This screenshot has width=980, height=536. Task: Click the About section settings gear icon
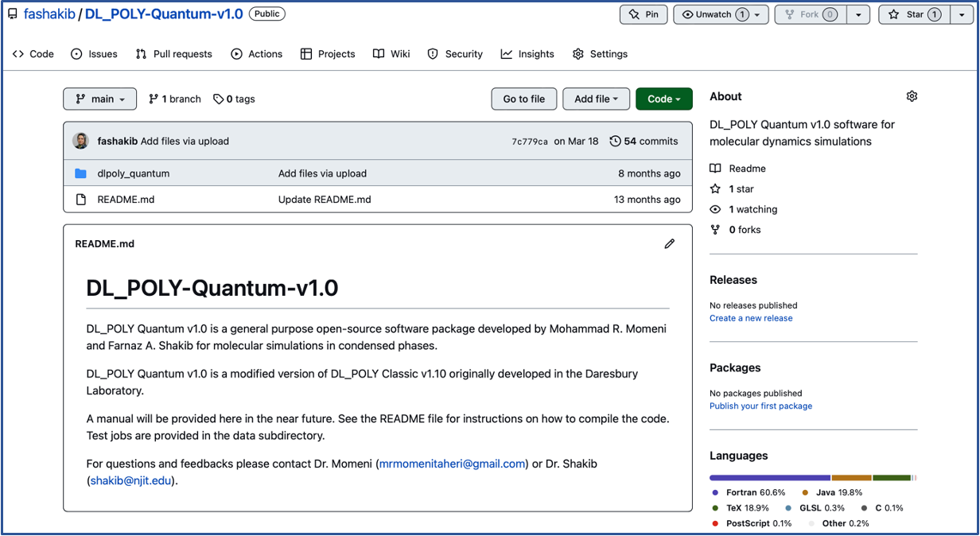(x=912, y=96)
